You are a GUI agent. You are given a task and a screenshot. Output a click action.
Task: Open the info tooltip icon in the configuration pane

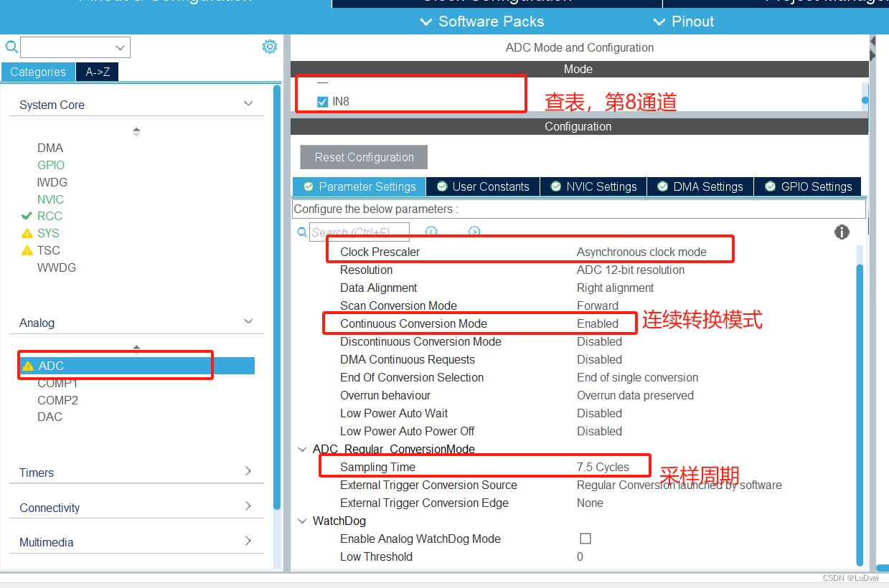[842, 232]
